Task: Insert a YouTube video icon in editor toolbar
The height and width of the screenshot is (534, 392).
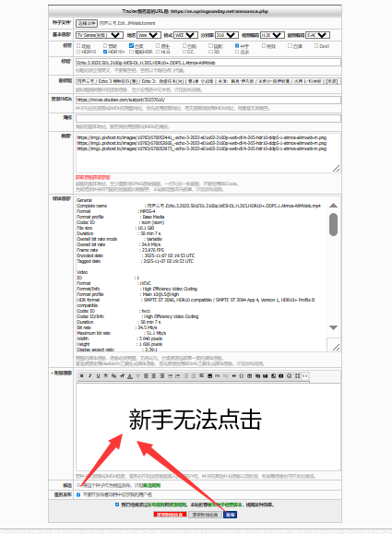Action: [x=280, y=376]
